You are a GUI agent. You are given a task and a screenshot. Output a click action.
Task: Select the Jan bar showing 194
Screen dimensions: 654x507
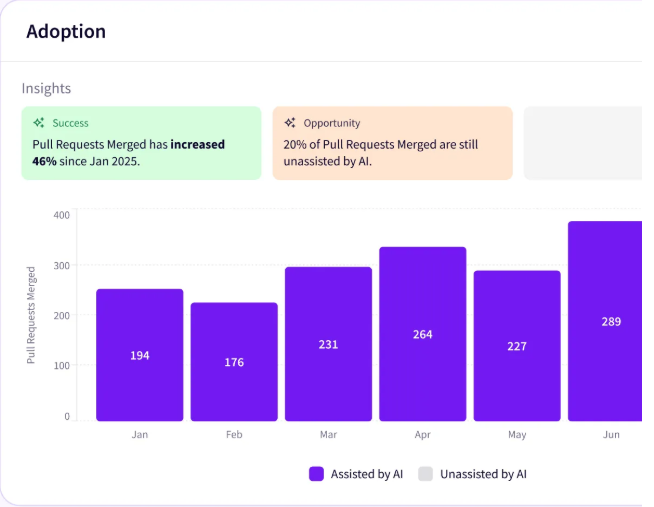140,355
